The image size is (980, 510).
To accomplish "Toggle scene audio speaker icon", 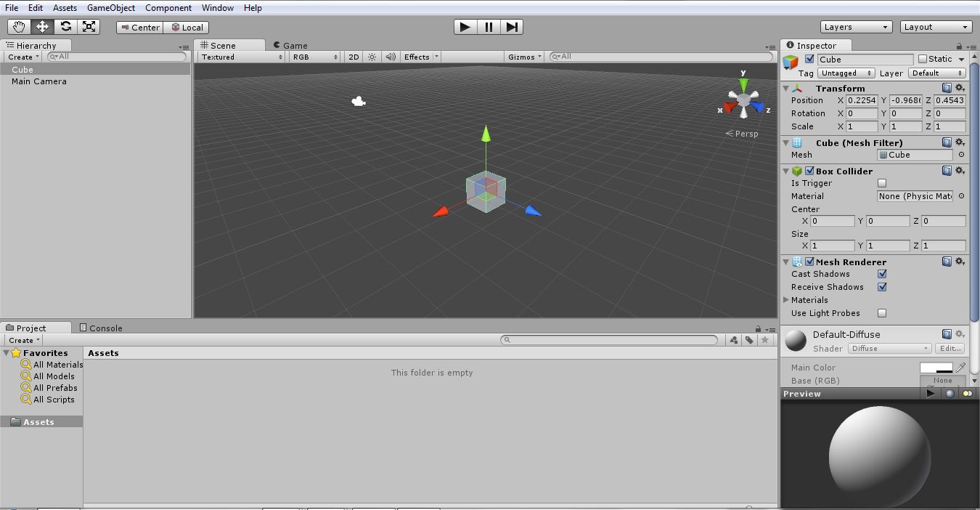I will (x=391, y=57).
